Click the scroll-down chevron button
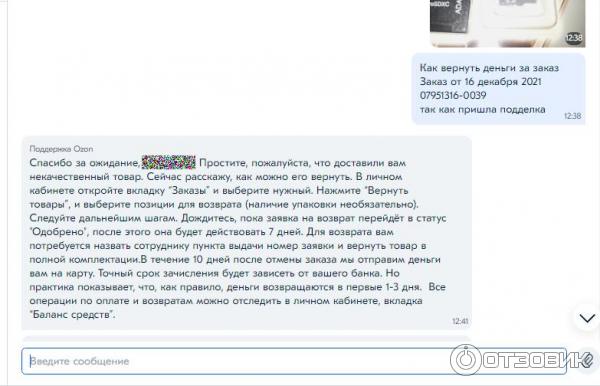The width and height of the screenshot is (600, 386). (x=587, y=318)
